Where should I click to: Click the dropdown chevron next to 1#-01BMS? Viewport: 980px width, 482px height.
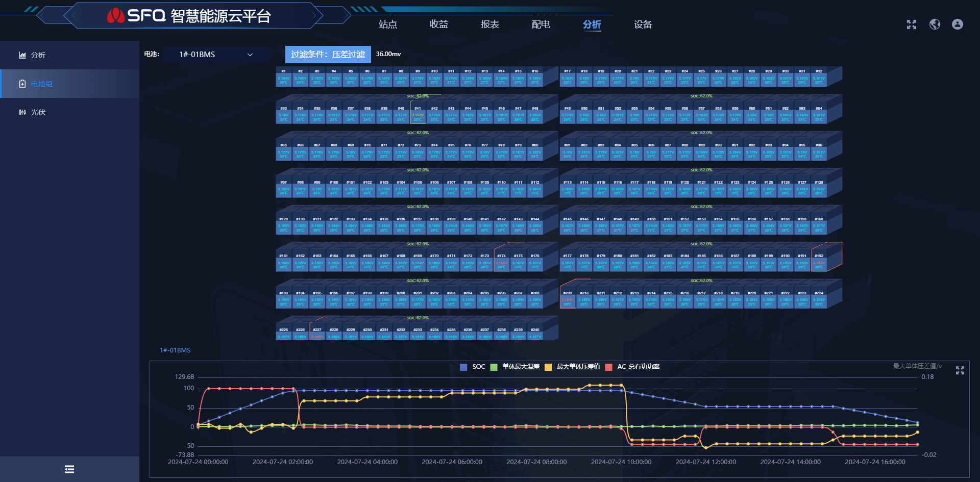click(x=250, y=55)
